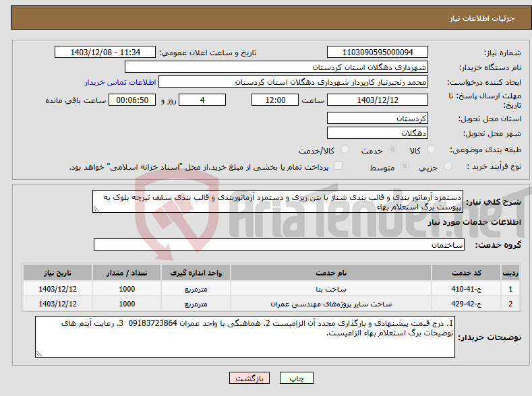
Task: Click date 1403/12/12 in row 2 of table
Action: click(x=58, y=304)
